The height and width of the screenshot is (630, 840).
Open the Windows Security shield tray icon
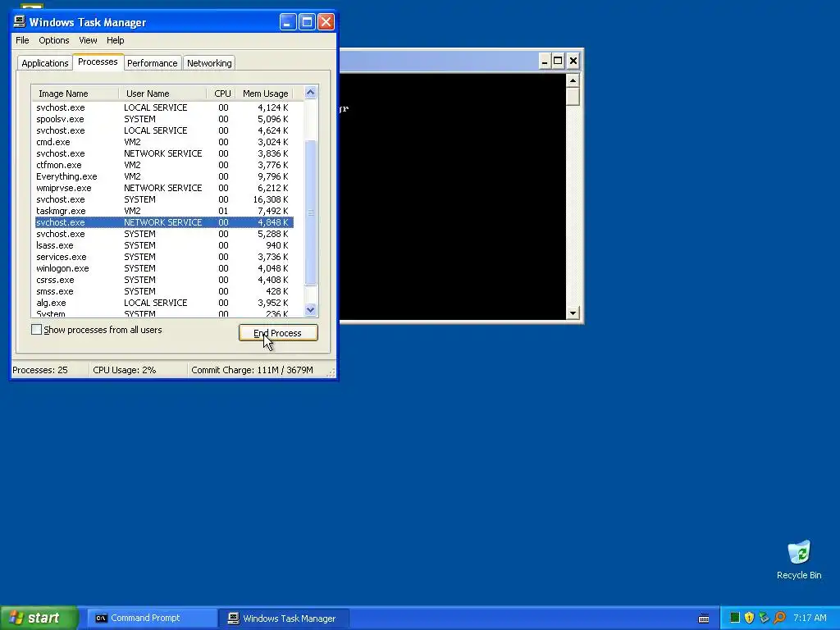click(x=750, y=618)
